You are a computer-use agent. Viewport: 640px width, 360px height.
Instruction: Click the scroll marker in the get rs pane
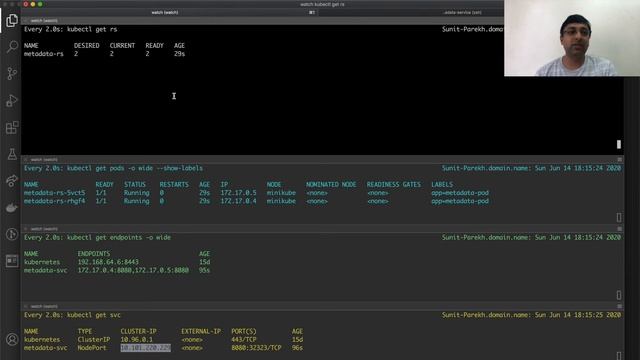pyautogui.click(x=619, y=144)
